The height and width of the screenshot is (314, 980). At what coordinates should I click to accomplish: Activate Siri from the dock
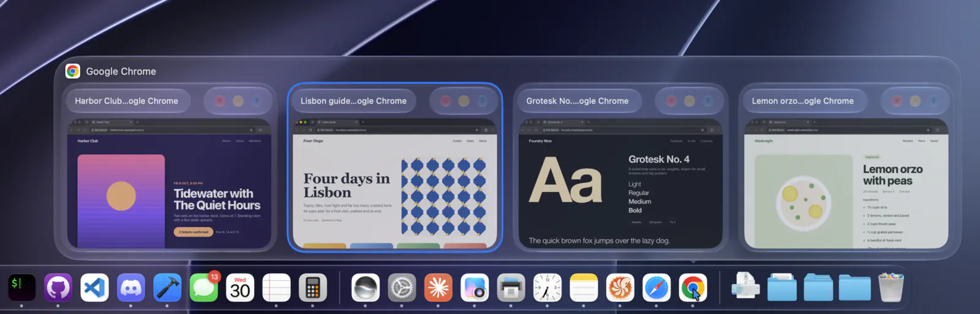[366, 288]
